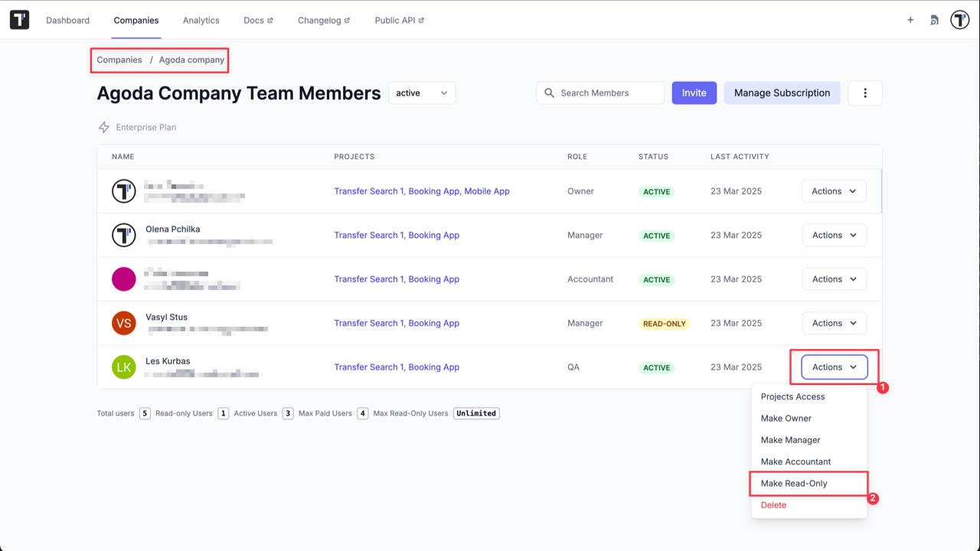Select Make Read-Only from the menu

point(794,483)
